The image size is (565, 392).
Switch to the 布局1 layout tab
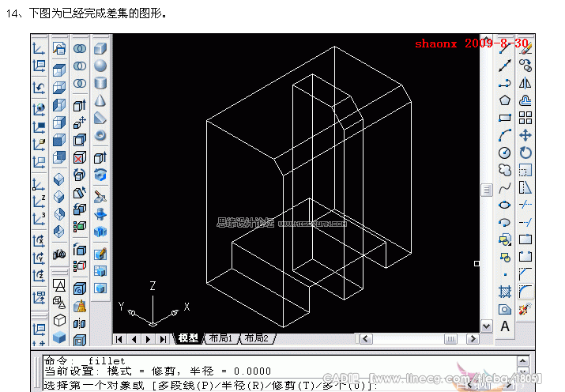[220, 338]
